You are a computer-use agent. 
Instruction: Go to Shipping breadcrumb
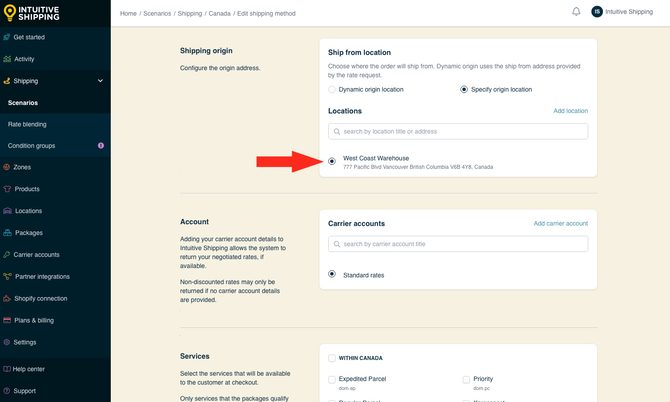click(x=190, y=14)
